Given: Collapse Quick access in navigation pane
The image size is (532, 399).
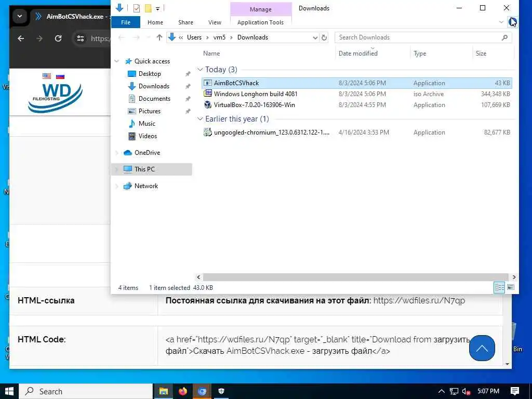Looking at the screenshot, I should coord(117,61).
